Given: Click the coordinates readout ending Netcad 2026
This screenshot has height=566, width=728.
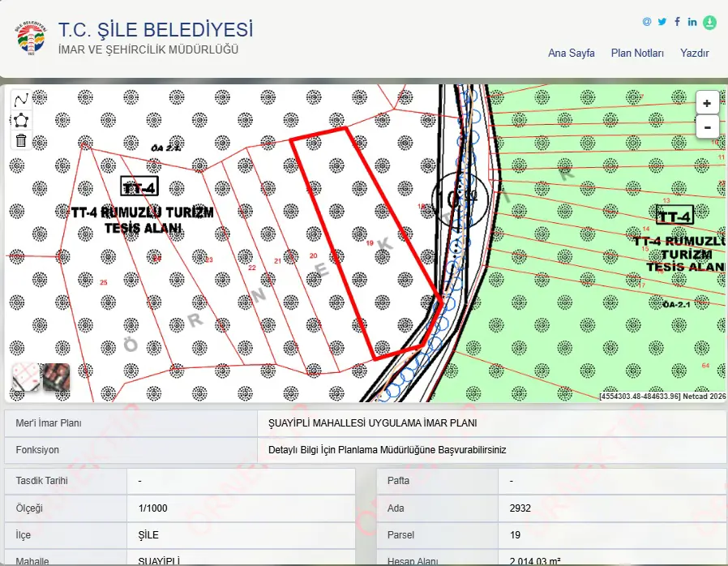Looking at the screenshot, I should tap(662, 397).
